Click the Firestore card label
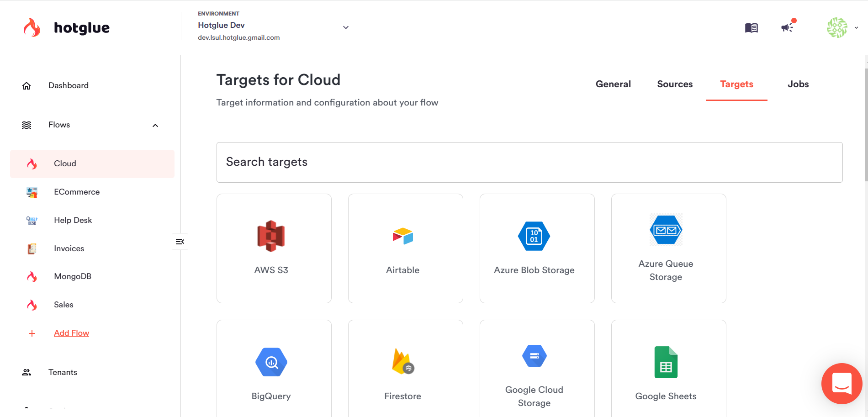This screenshot has height=417, width=868. 402,396
